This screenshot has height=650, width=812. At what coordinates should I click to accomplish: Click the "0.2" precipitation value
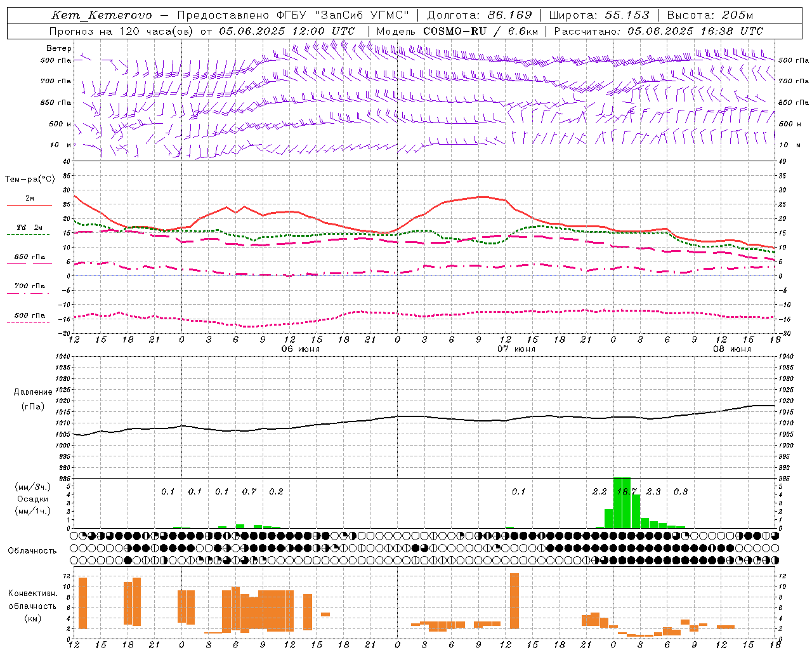pyautogui.click(x=276, y=491)
